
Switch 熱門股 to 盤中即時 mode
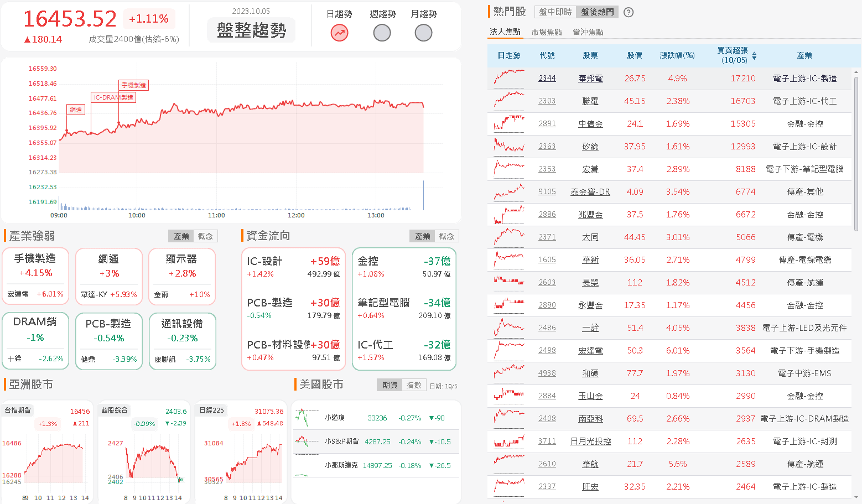click(555, 12)
